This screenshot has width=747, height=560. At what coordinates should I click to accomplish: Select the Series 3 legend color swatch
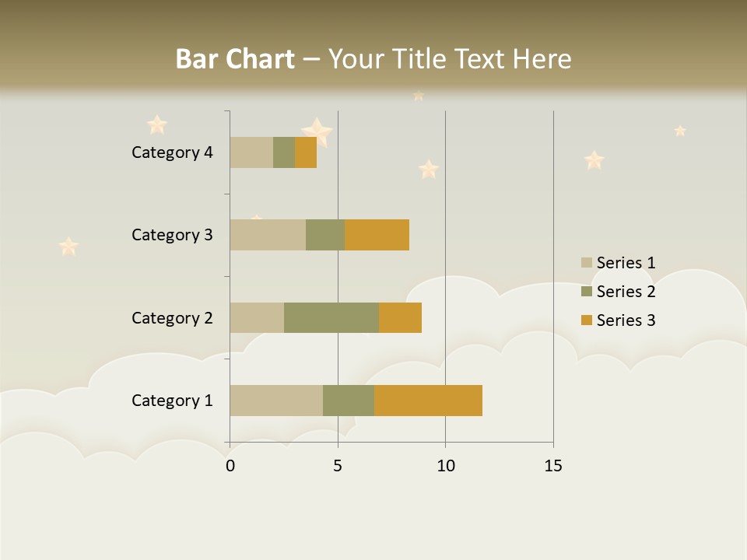[587, 320]
